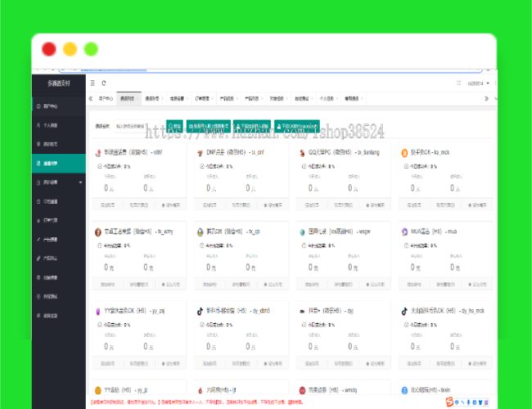The width and height of the screenshot is (532, 409).
Task: Open the cs2001 user account dropdown
Action: (x=478, y=83)
